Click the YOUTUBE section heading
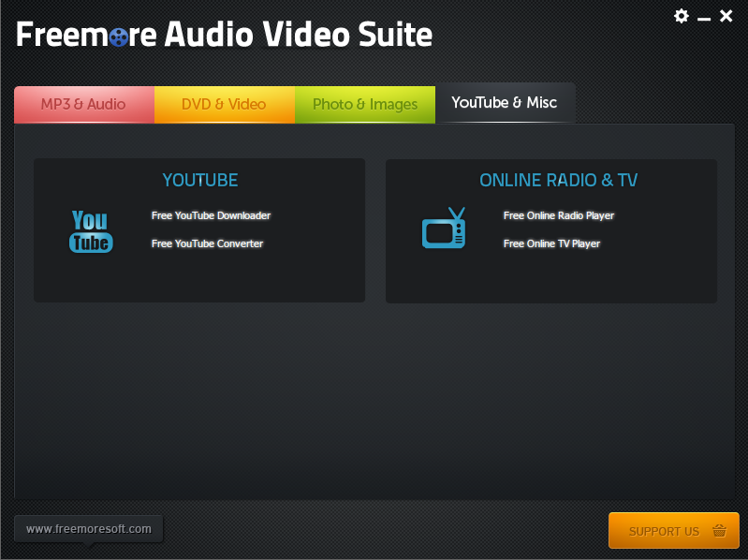 click(200, 181)
